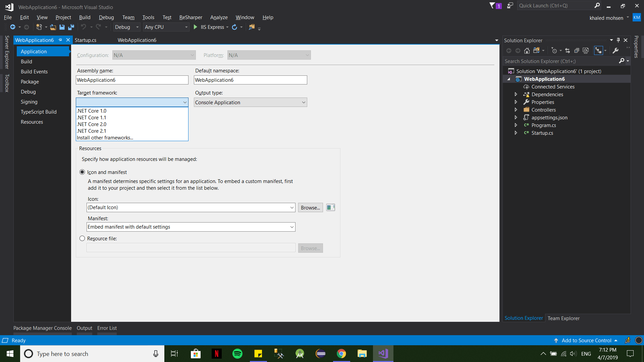Image resolution: width=644 pixels, height=362 pixels.
Task: Open the Output type dropdown
Action: 304,102
